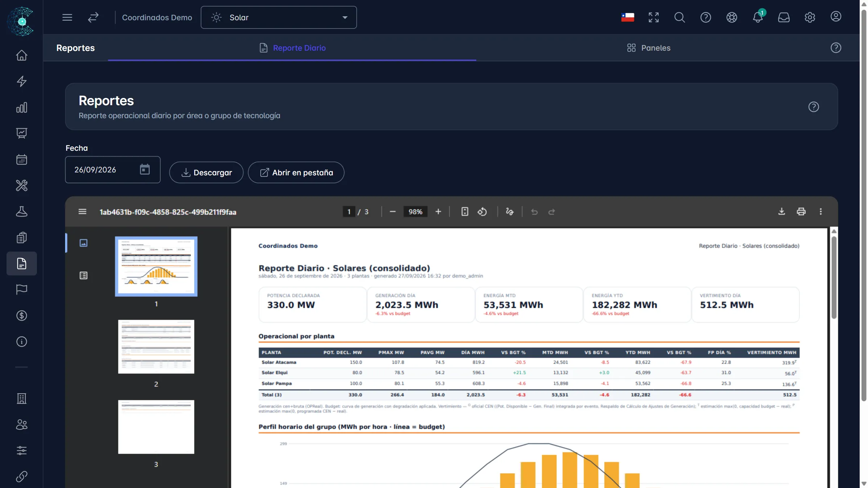Click the browser page vertical scrollbar
The width and height of the screenshot is (868, 488).
[x=864, y=205]
